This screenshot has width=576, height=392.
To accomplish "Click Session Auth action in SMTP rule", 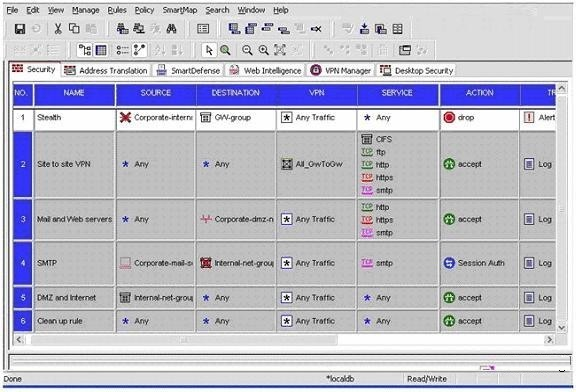I will pos(474,263).
